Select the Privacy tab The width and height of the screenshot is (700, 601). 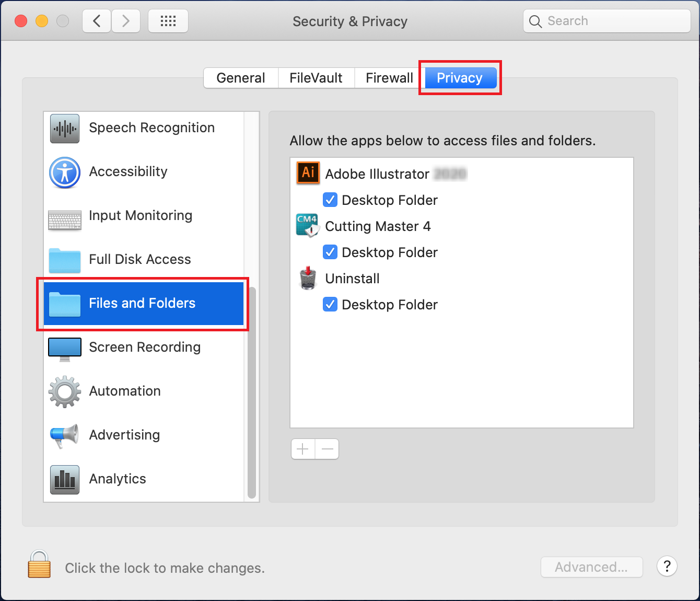(x=460, y=78)
